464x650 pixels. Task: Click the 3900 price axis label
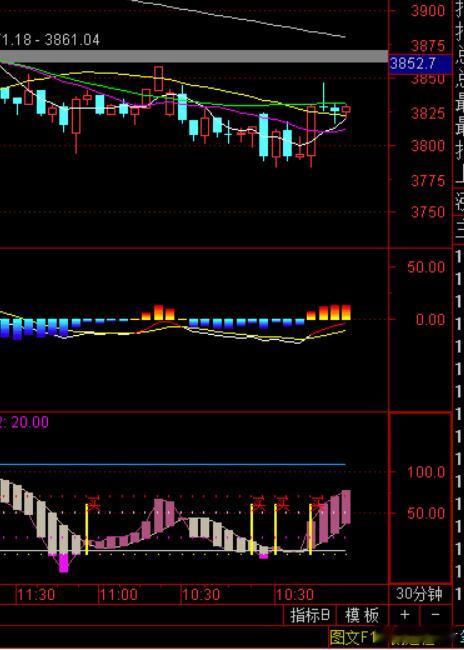pyautogui.click(x=428, y=11)
